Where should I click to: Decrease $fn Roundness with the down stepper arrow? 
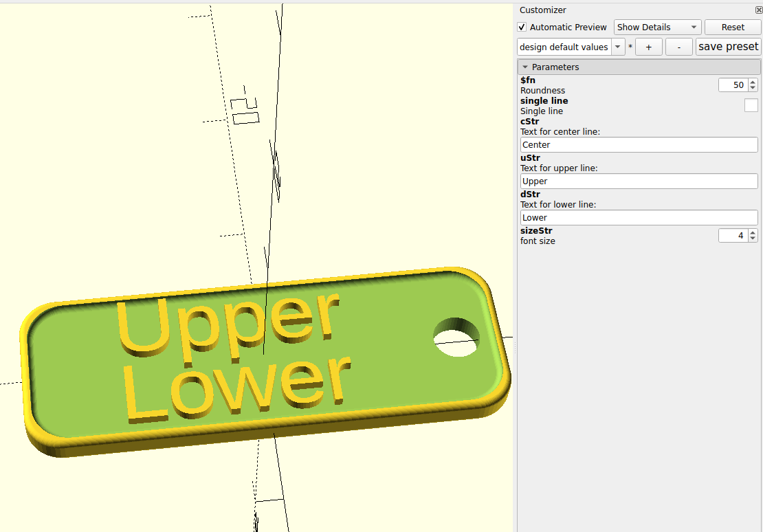click(x=752, y=87)
